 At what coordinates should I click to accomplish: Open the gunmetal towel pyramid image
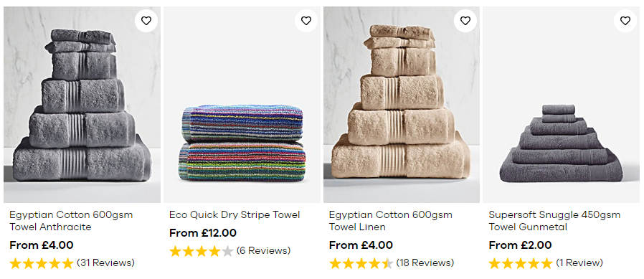561,105
